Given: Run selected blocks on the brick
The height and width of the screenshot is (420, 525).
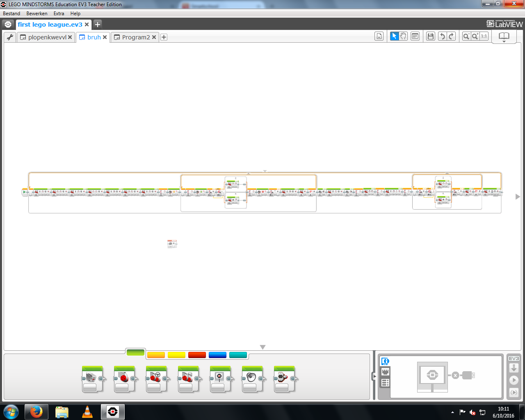Looking at the screenshot, I should pos(514,393).
